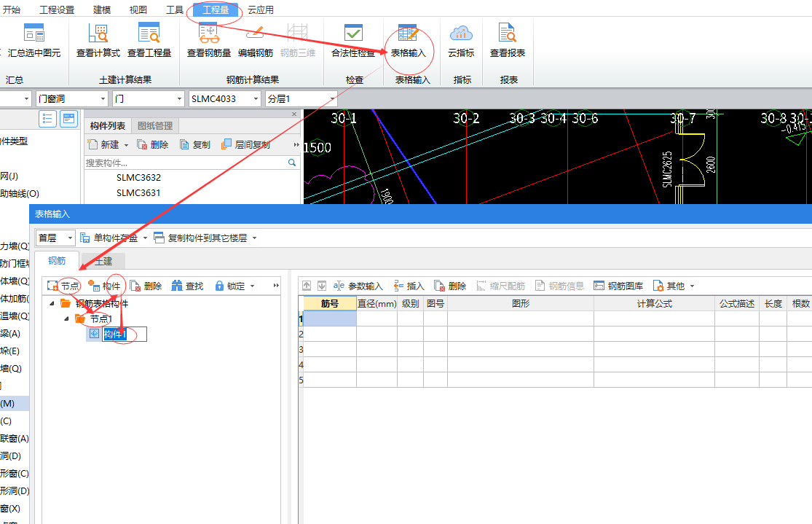
Task: Copy component via 复制 in 构件列表
Action: click(x=195, y=144)
